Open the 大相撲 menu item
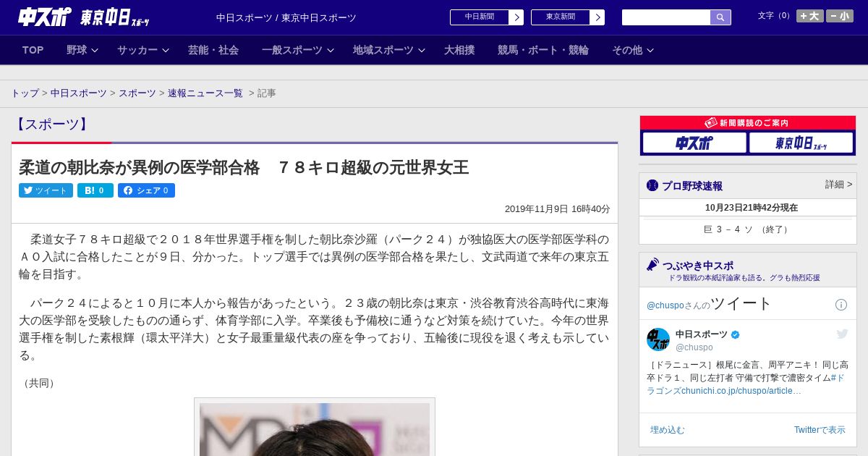Screen dimensions: 868x456 (x=459, y=50)
